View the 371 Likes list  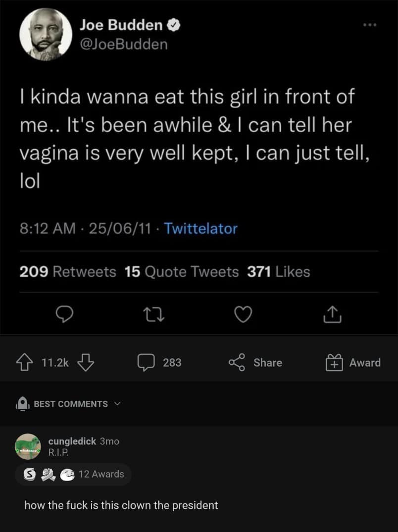(x=278, y=272)
